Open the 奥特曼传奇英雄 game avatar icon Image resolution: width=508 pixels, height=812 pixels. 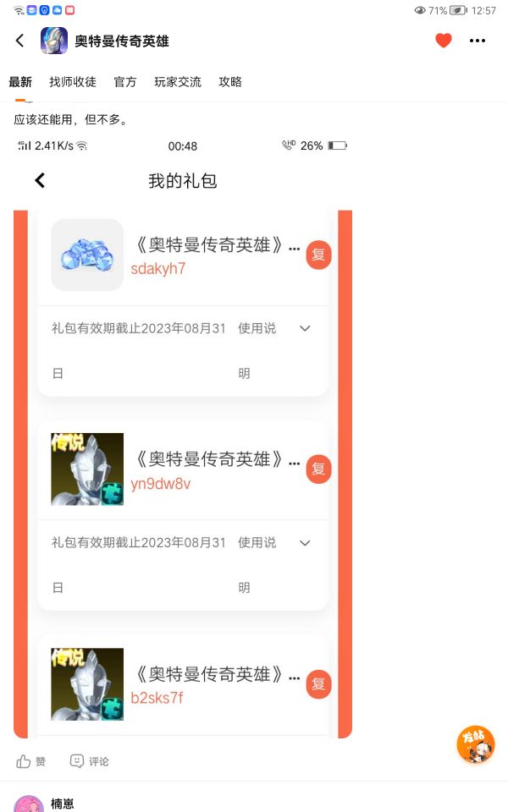point(54,41)
